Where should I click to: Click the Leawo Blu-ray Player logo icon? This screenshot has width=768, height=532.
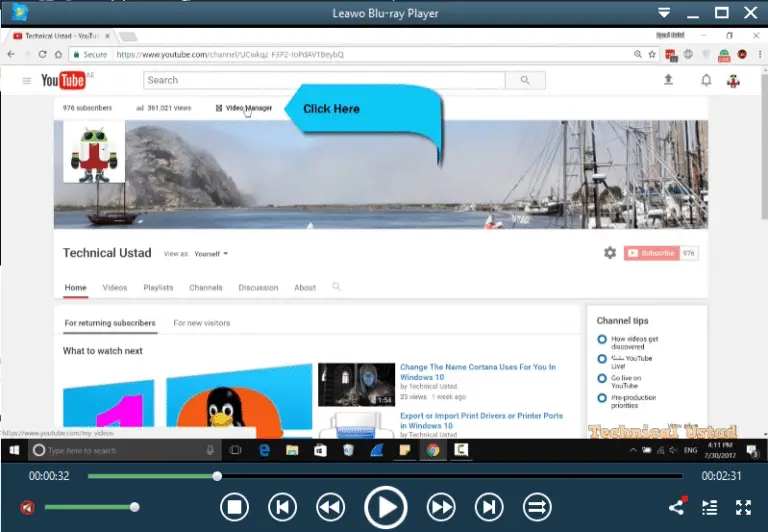20,13
